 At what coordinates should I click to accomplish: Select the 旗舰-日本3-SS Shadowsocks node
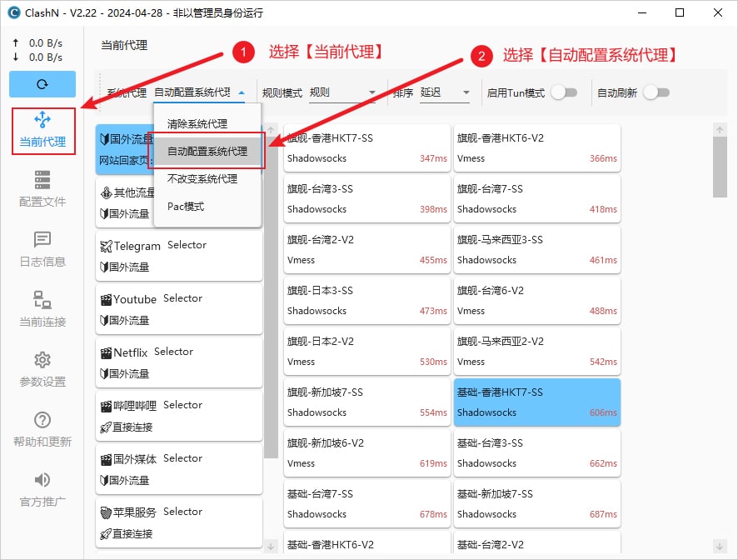pos(367,300)
